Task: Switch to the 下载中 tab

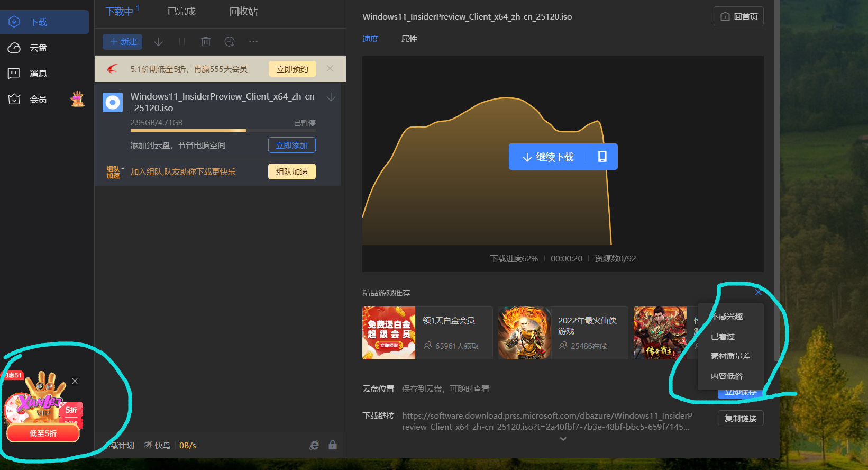Action: pyautogui.click(x=120, y=11)
